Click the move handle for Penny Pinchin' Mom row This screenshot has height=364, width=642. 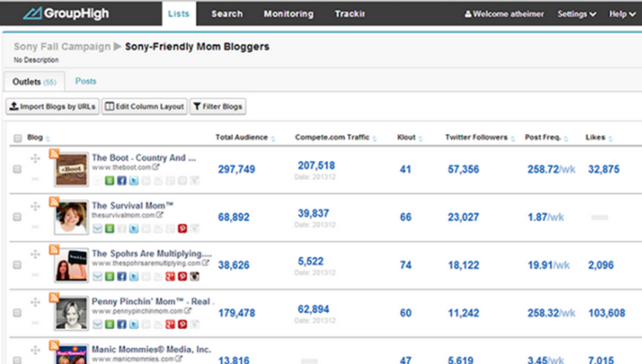pyautogui.click(x=35, y=302)
